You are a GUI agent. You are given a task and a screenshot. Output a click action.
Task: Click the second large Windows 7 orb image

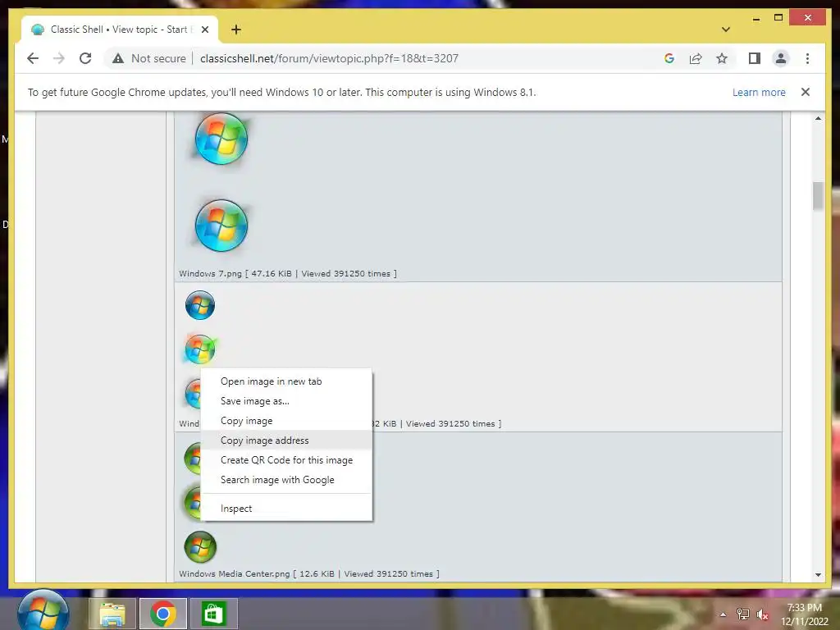pos(221,226)
